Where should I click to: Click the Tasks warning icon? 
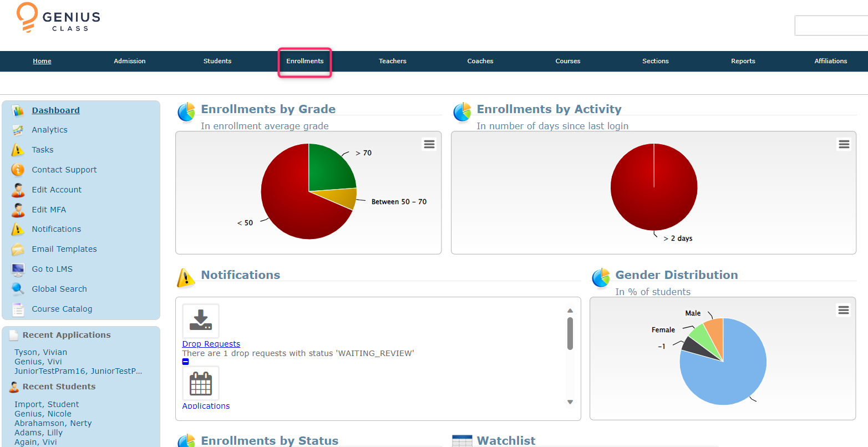click(18, 150)
